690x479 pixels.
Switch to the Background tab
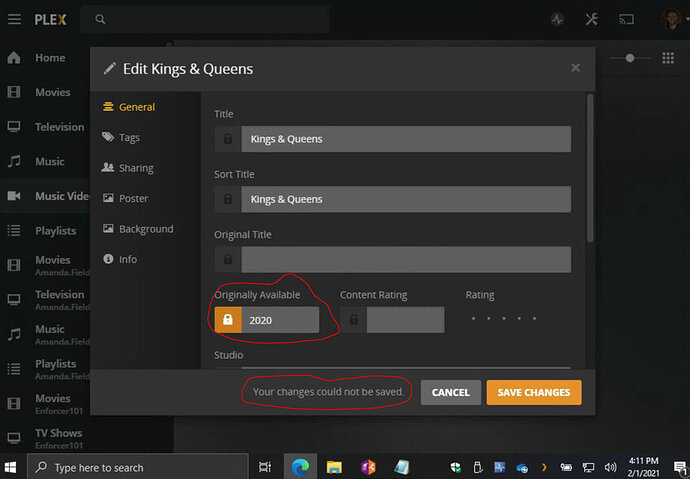tap(138, 229)
